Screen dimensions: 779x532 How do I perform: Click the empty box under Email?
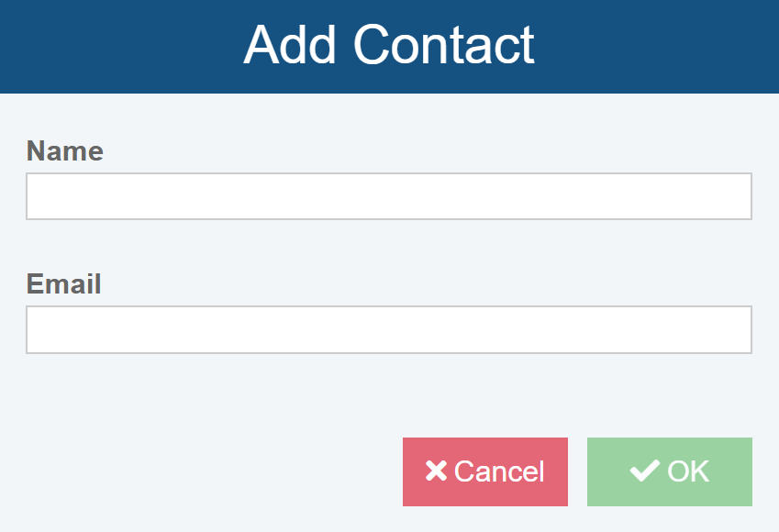point(389,329)
